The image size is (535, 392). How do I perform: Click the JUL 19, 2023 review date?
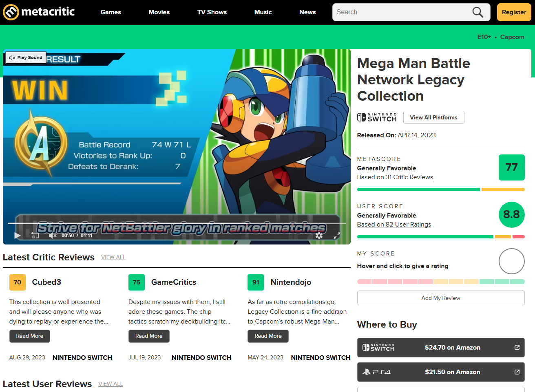point(145,358)
